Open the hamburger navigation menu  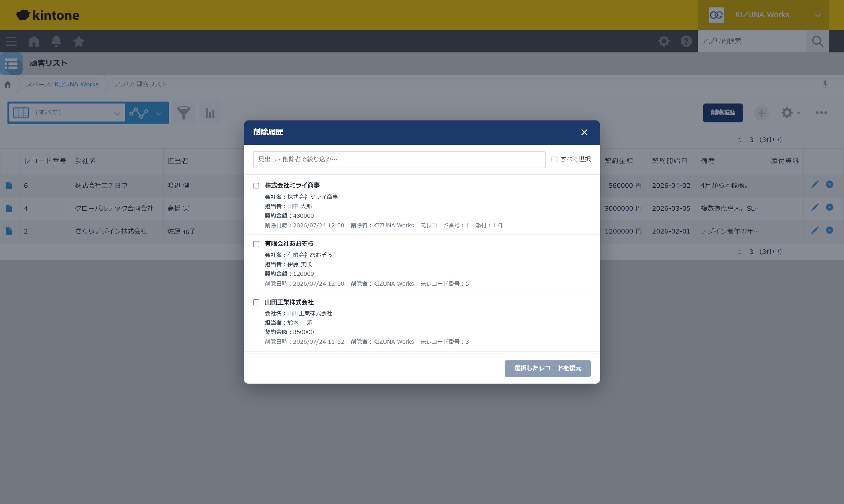point(11,41)
